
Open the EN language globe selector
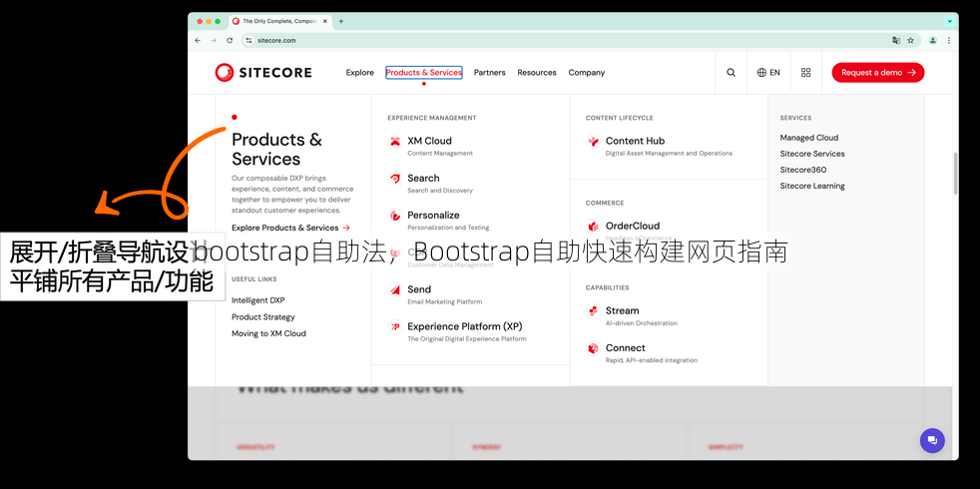click(768, 73)
